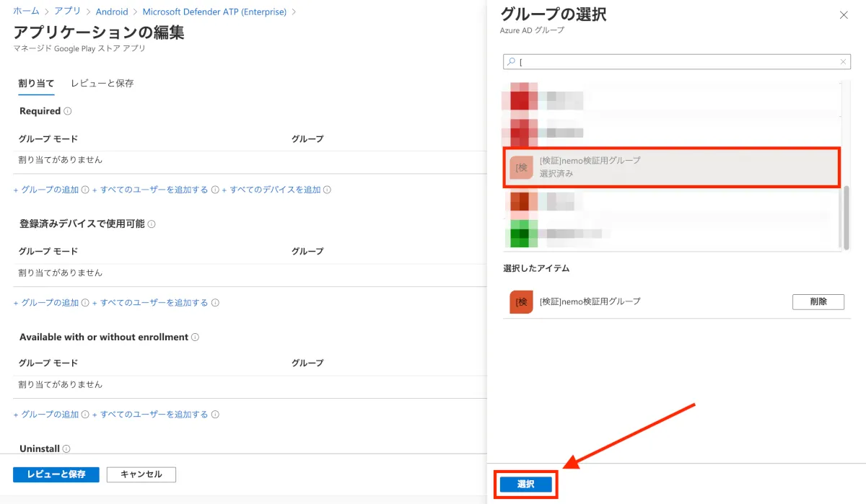
Task: Click the アプリケーションの編集 title
Action: (99, 32)
